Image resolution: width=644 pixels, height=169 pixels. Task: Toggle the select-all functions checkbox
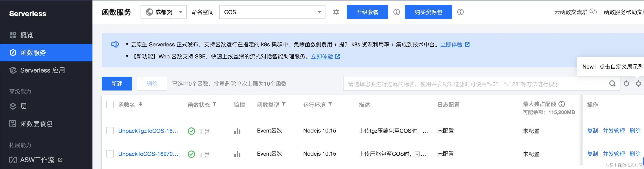110,105
